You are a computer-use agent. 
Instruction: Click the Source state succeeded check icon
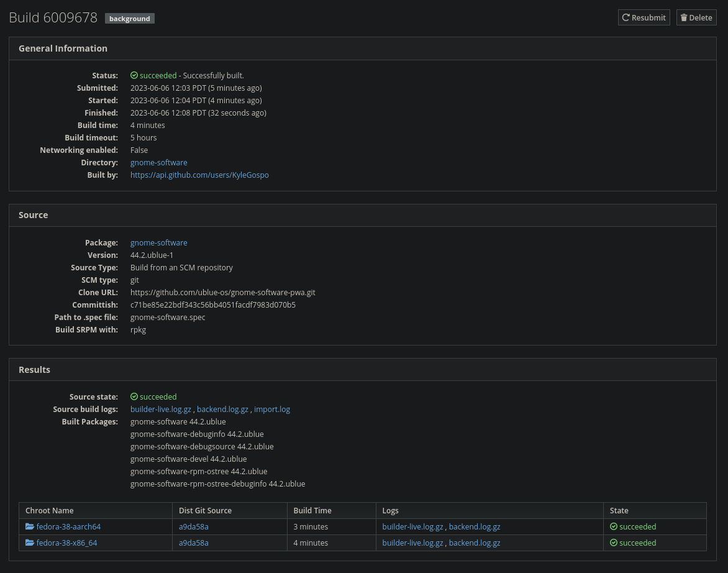pyautogui.click(x=134, y=397)
